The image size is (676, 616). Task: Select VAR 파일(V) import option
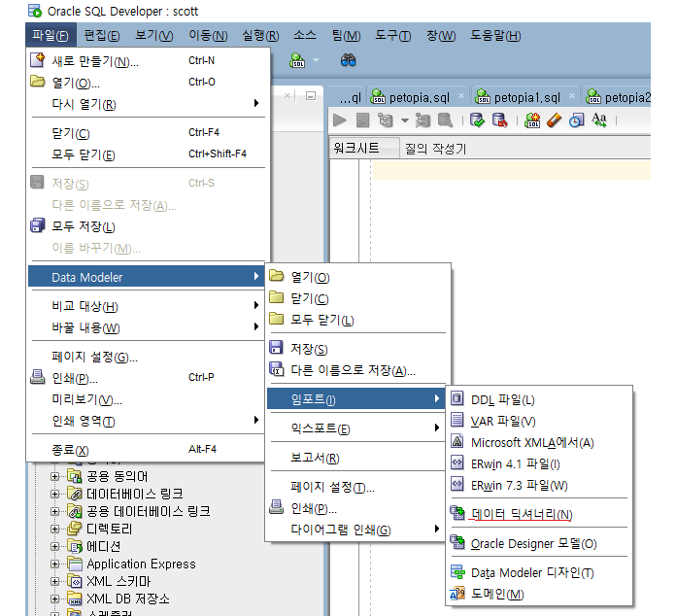(539, 421)
